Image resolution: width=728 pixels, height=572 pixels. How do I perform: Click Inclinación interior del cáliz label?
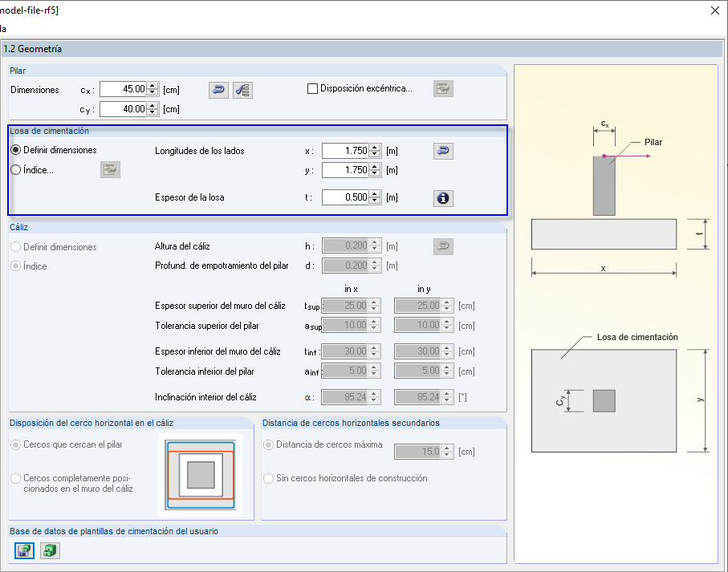(x=205, y=397)
